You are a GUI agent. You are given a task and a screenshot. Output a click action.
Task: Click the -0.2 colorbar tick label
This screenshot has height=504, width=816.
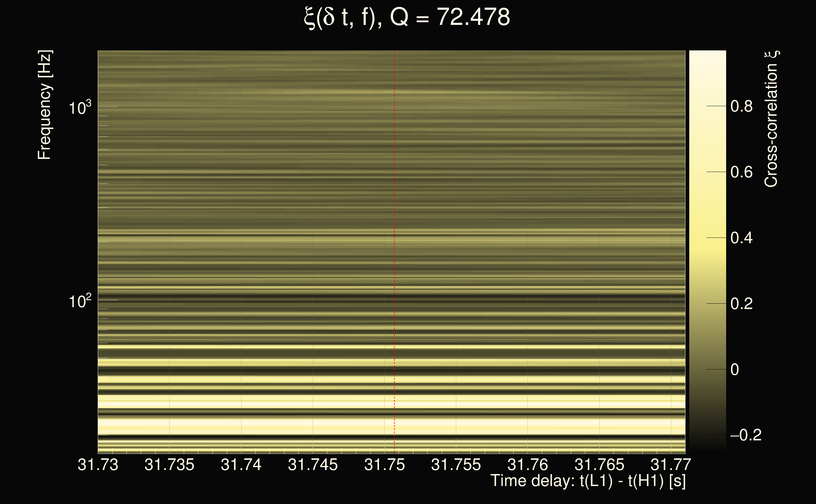(746, 435)
